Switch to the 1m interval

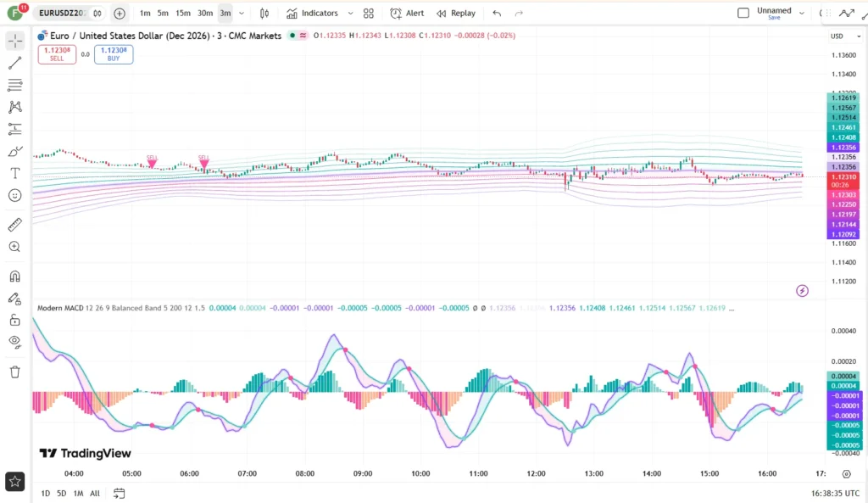145,14
